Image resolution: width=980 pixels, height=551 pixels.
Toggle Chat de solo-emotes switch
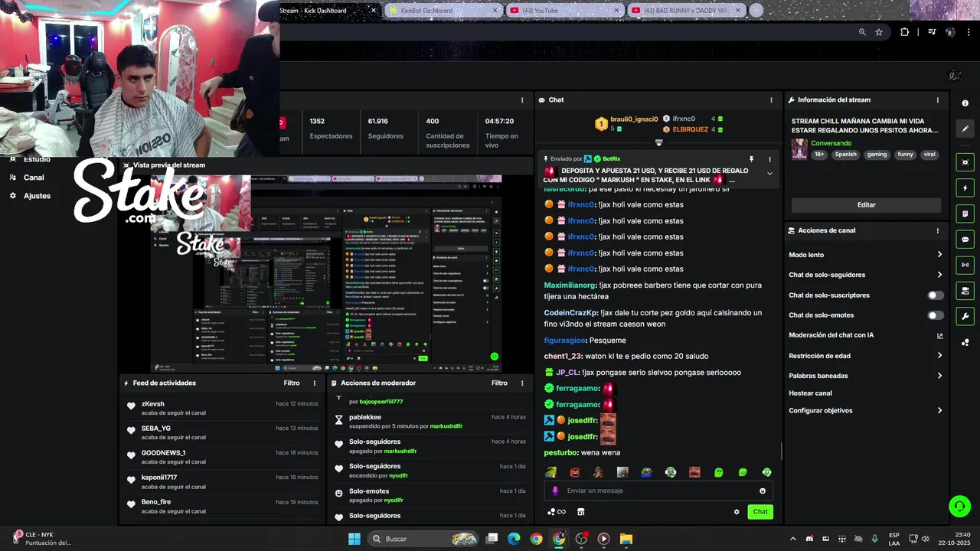(x=935, y=315)
